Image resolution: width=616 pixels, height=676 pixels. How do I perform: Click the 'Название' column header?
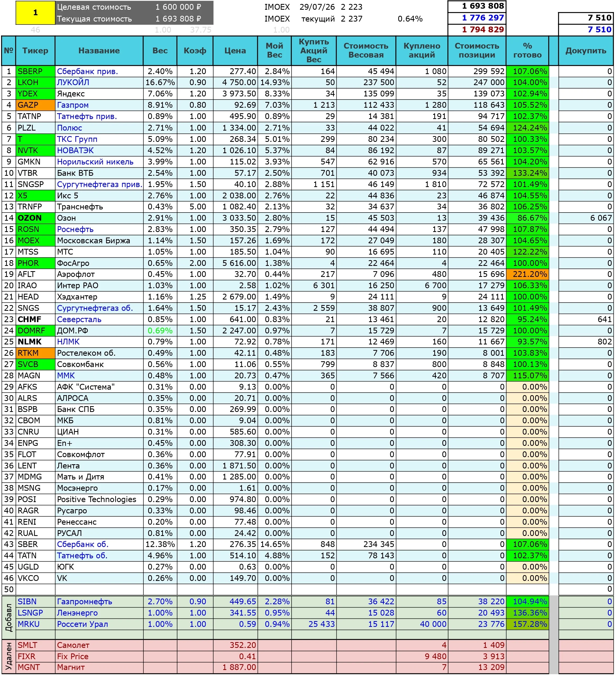click(99, 51)
